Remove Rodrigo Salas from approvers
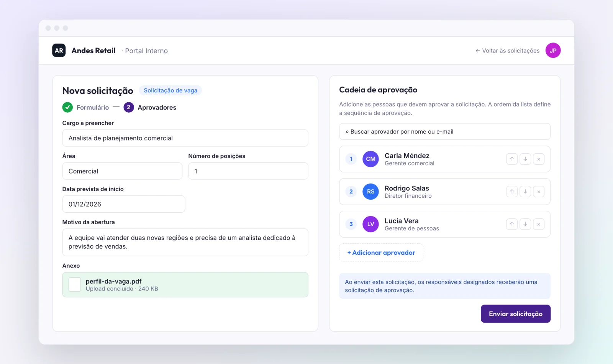 coord(539,192)
